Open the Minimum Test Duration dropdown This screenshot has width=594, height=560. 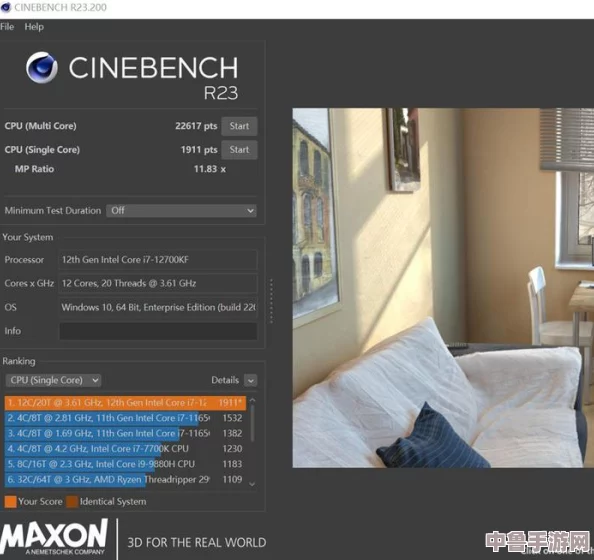181,211
